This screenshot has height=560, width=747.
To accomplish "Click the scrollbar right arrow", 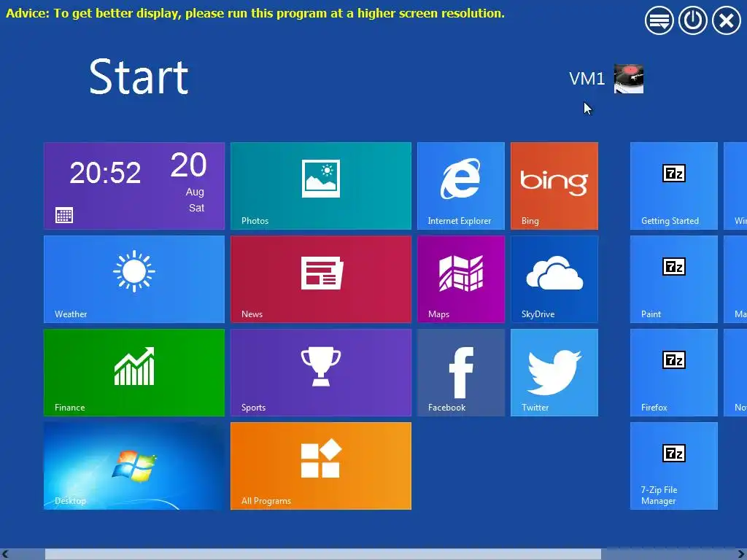I will coord(741,554).
